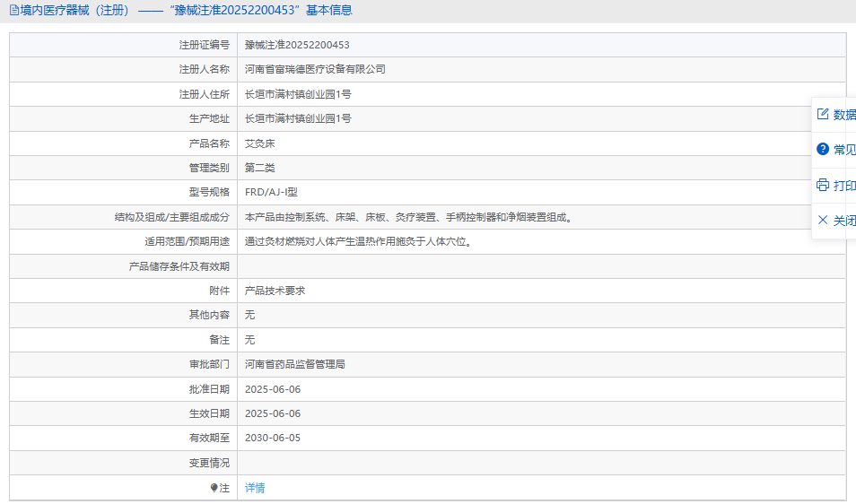This screenshot has width=856, height=504.
Task: Click the pencil edit icon in side panel
Action: tap(822, 114)
